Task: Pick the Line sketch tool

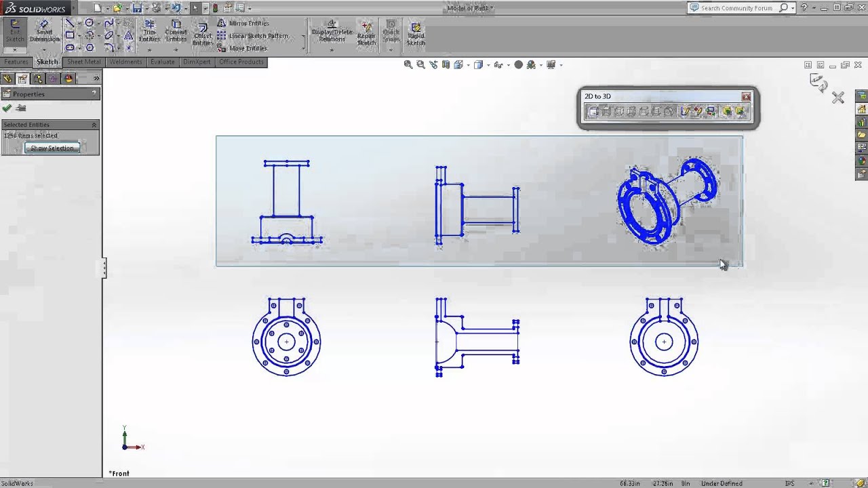Action: [x=70, y=23]
